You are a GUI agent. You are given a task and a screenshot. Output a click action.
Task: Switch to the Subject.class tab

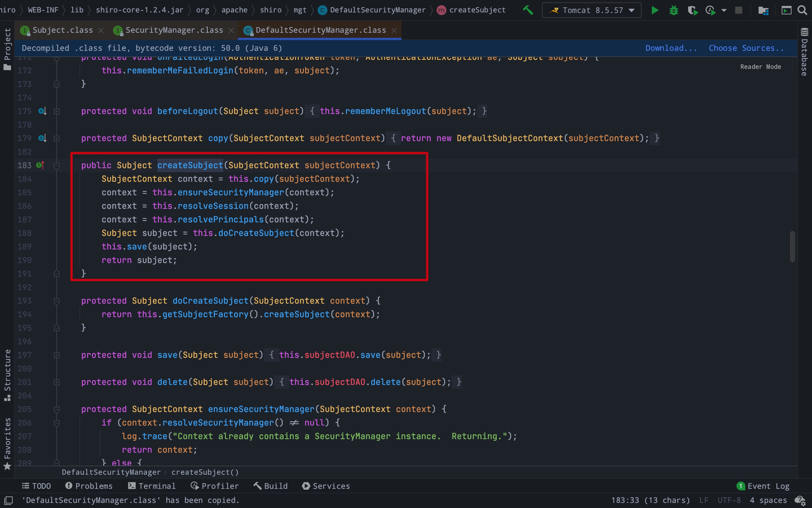pyautogui.click(x=62, y=30)
